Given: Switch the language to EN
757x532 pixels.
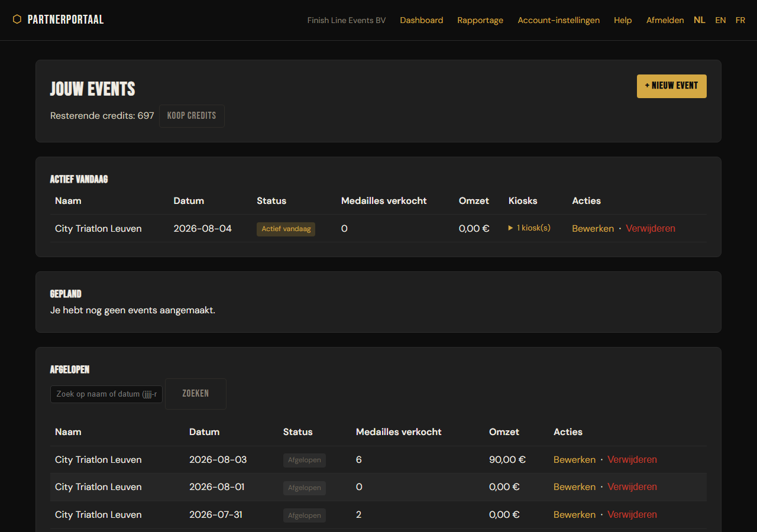Looking at the screenshot, I should (x=720, y=20).
